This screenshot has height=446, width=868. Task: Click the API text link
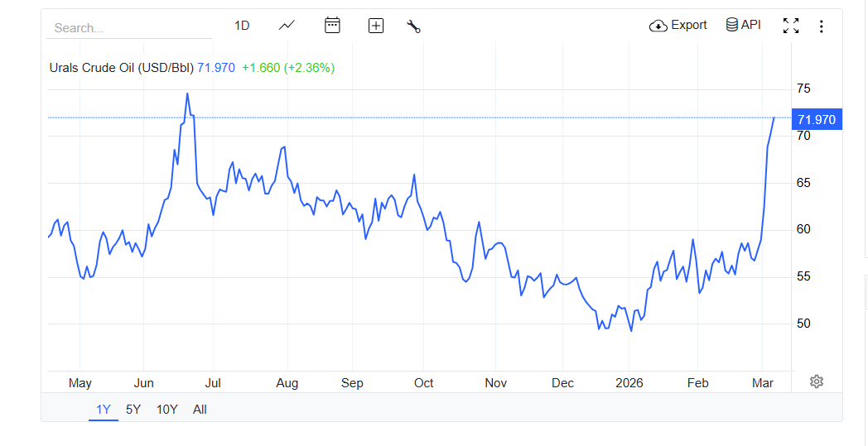tap(751, 25)
